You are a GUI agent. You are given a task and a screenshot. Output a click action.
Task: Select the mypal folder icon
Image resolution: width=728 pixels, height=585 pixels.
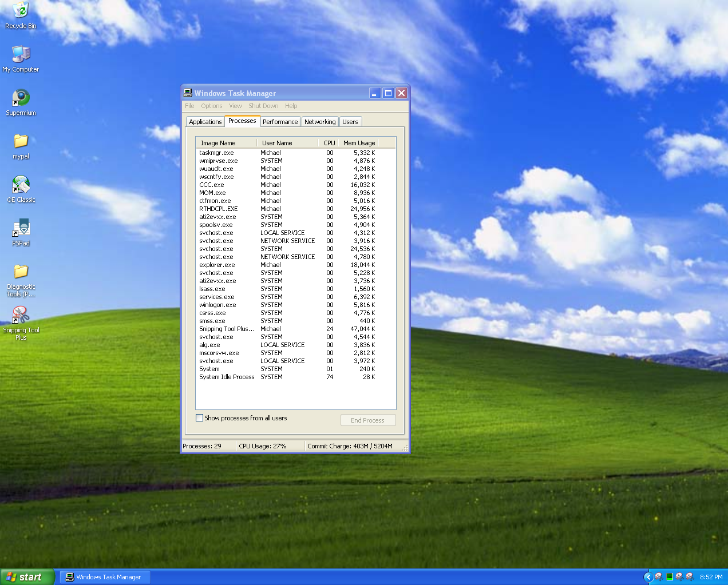(21, 146)
